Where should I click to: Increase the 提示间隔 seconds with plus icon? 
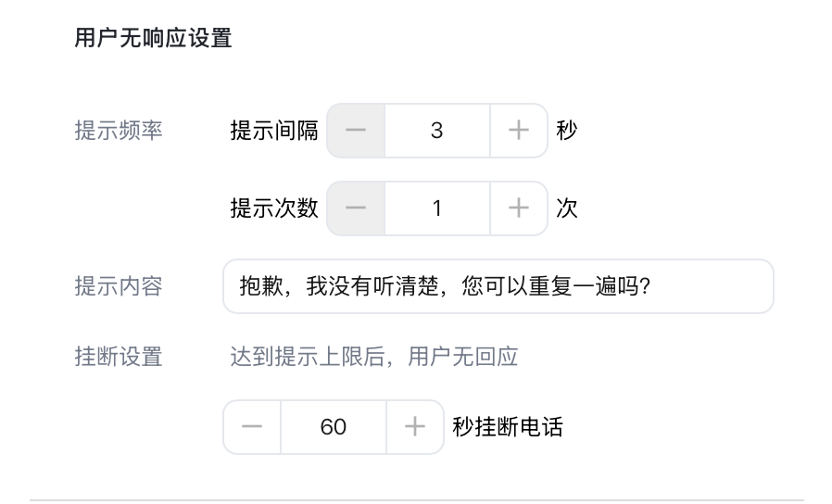[x=519, y=131]
